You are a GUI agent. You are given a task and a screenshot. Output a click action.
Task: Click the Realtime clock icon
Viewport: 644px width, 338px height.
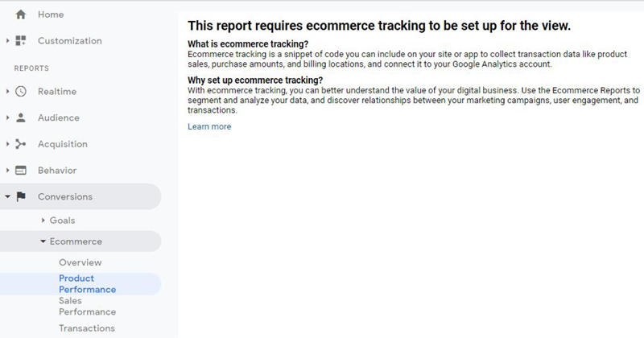point(21,91)
